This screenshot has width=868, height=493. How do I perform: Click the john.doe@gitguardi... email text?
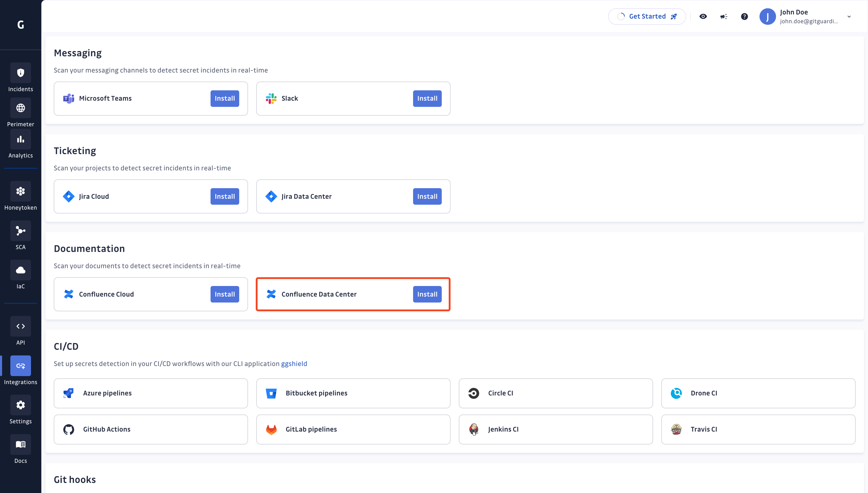(809, 21)
